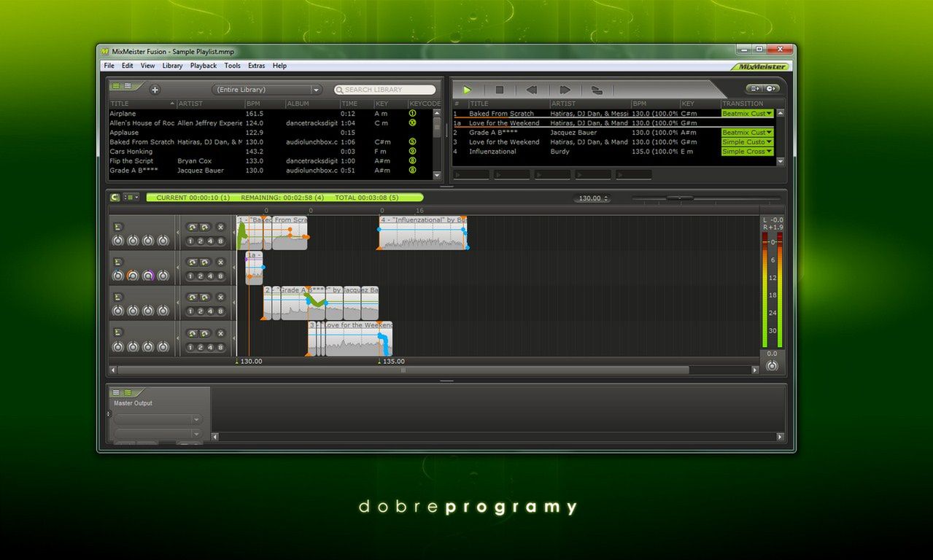Click the library list down arrow

(x=437, y=175)
